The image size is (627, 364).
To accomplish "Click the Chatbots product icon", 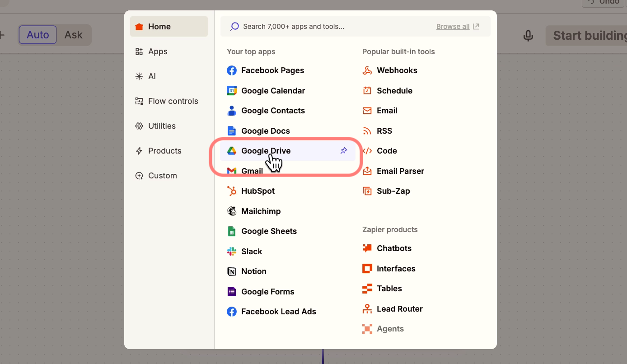I will (367, 248).
